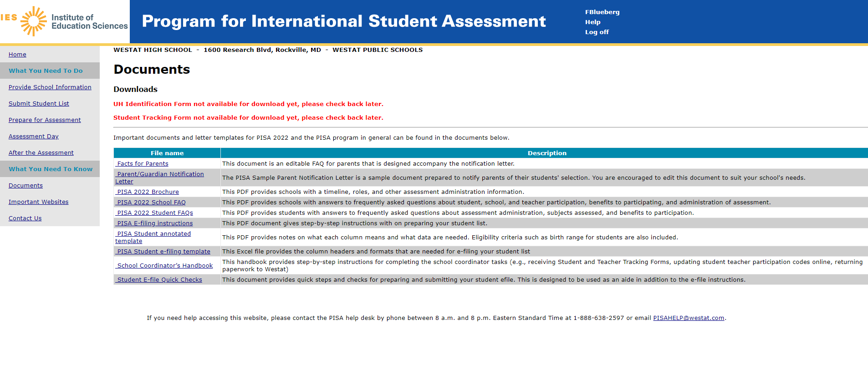Viewport: 868px width, 380px height.
Task: Click the File name column header
Action: click(167, 153)
